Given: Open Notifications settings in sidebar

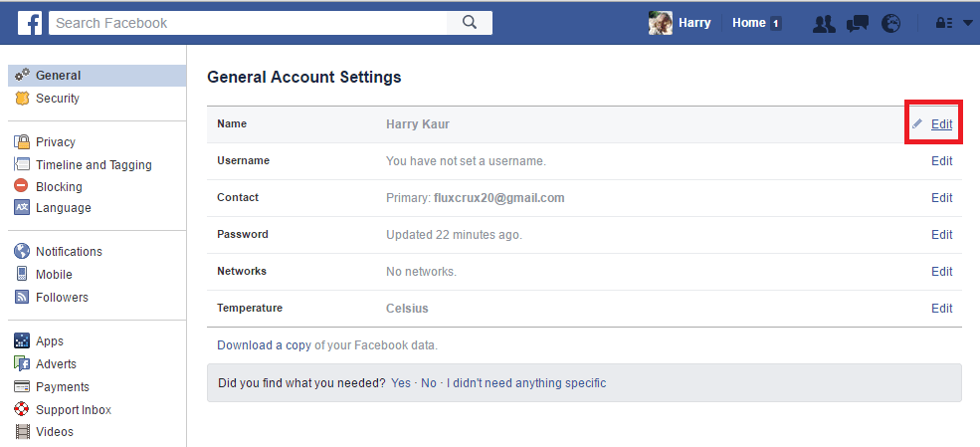Looking at the screenshot, I should click(x=69, y=252).
